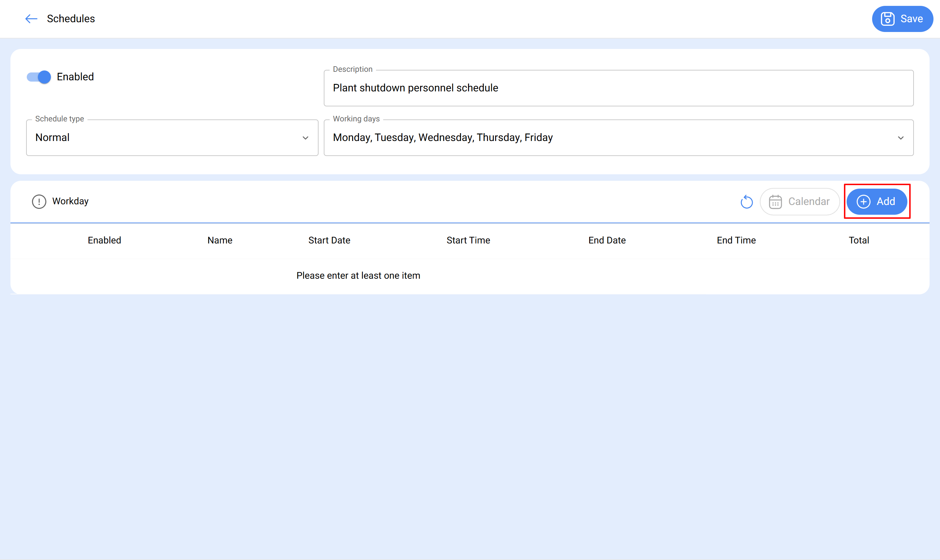This screenshot has width=940, height=560.
Task: Open the Calendar view button
Action: tap(800, 202)
